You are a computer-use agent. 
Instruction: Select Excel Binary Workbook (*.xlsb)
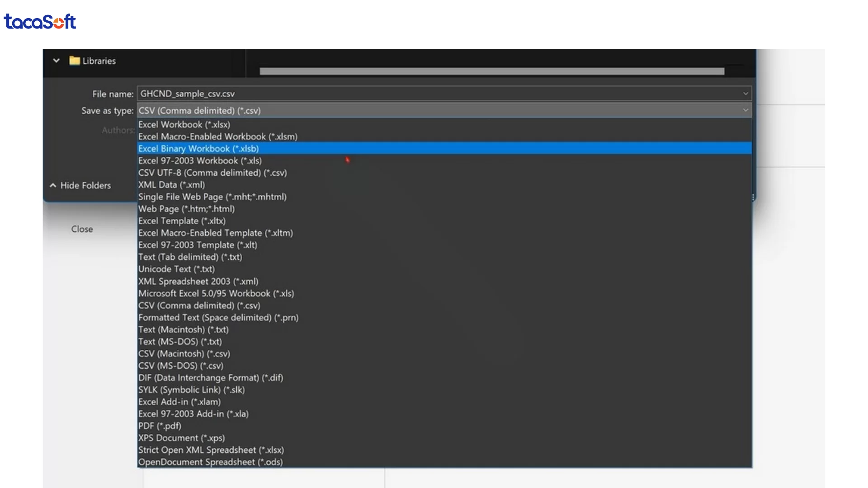tap(444, 148)
